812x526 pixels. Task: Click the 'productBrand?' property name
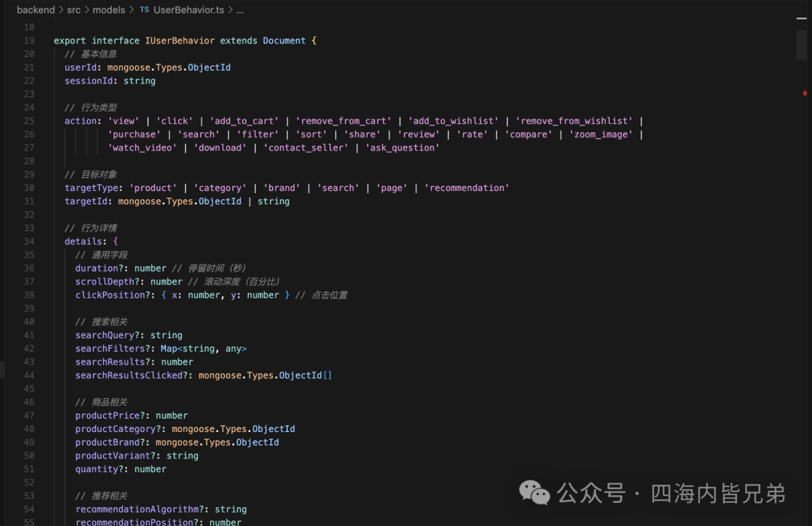[110, 442]
